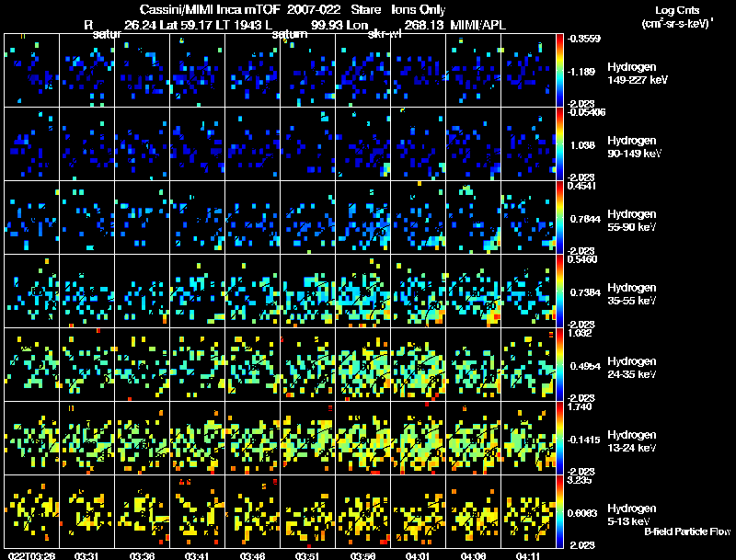This screenshot has width=736, height=560.
Task: Click the 'Lon 268.13' header value
Action: 397,25
